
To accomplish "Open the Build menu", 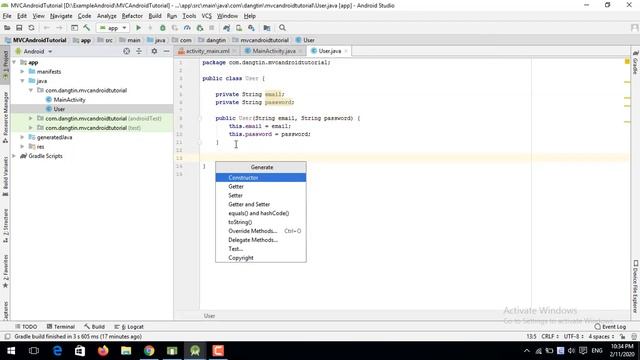I will (x=155, y=16).
